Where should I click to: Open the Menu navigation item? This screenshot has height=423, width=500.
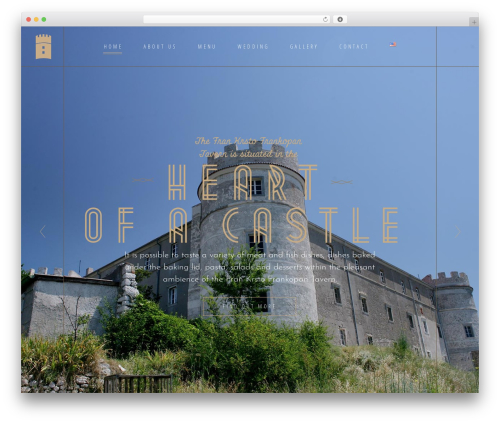[207, 47]
